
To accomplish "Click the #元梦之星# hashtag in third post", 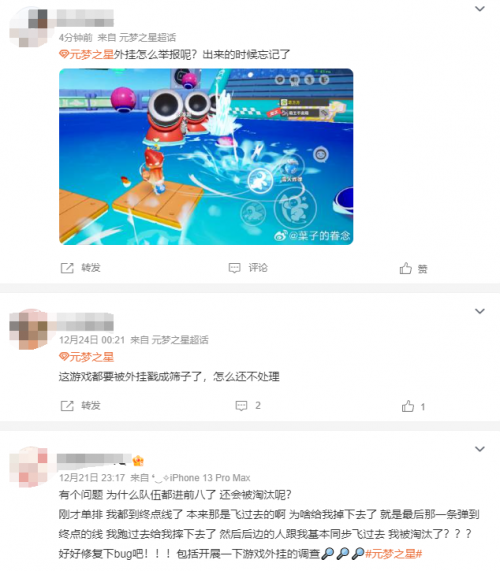I will [393, 554].
